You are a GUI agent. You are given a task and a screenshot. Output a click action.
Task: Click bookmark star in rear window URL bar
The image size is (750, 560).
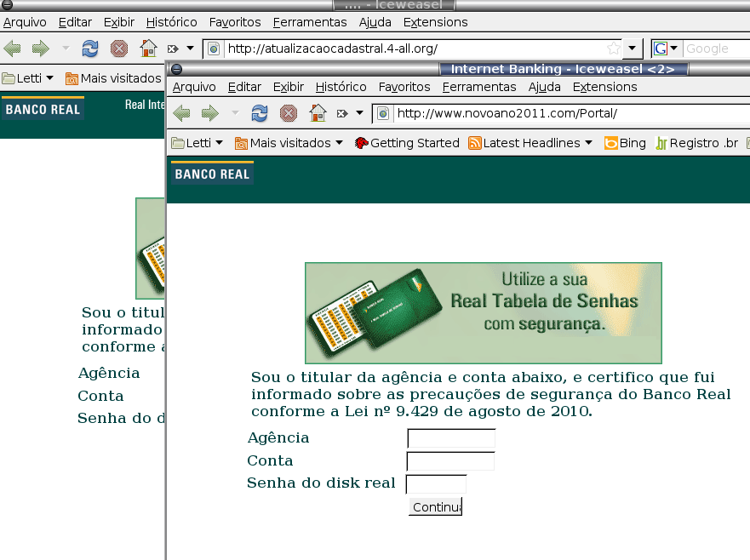[x=613, y=49]
